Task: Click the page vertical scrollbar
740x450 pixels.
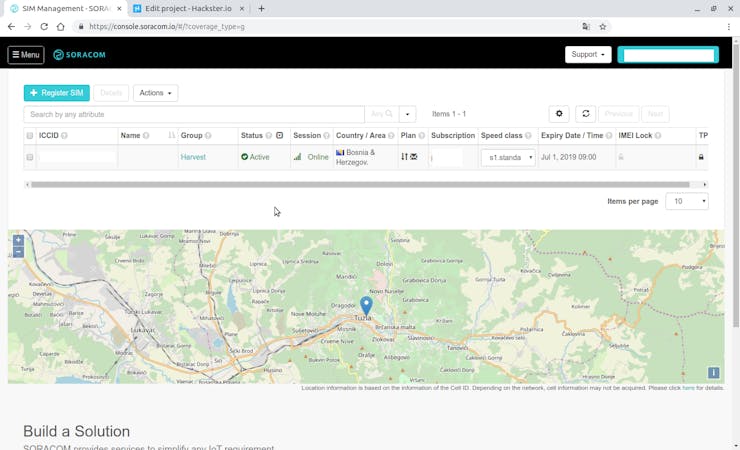Action: (736, 186)
